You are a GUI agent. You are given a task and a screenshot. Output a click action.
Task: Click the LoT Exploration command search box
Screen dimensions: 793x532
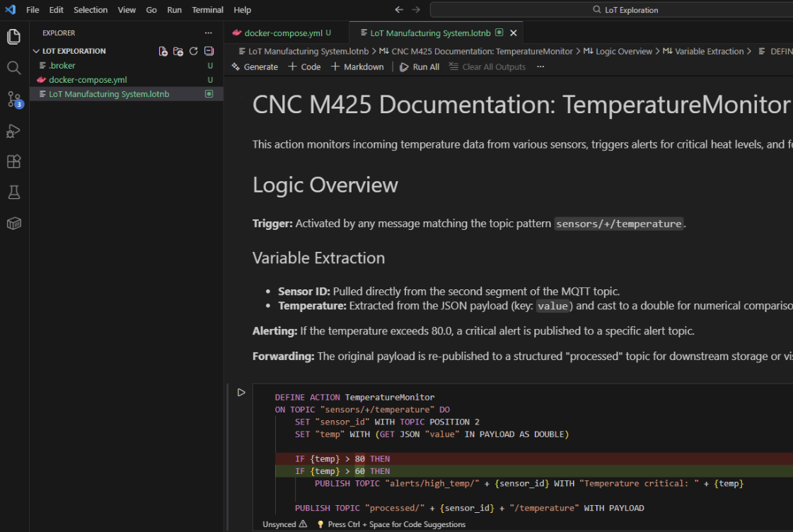[611, 10]
